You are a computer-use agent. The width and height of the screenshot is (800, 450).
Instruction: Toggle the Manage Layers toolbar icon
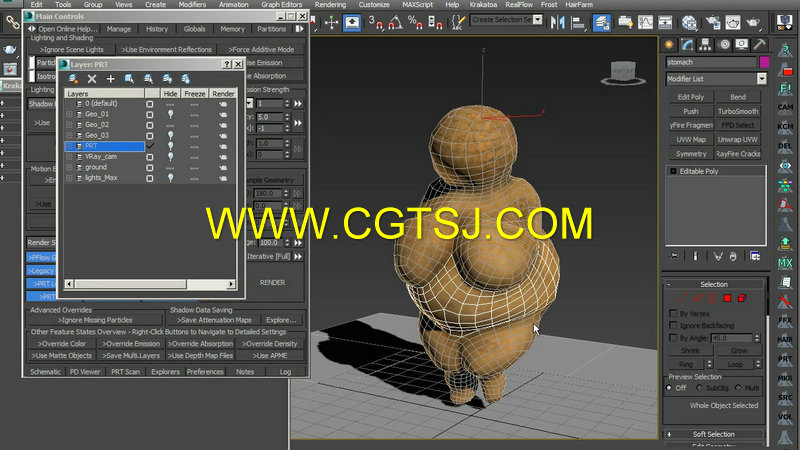pos(602,22)
